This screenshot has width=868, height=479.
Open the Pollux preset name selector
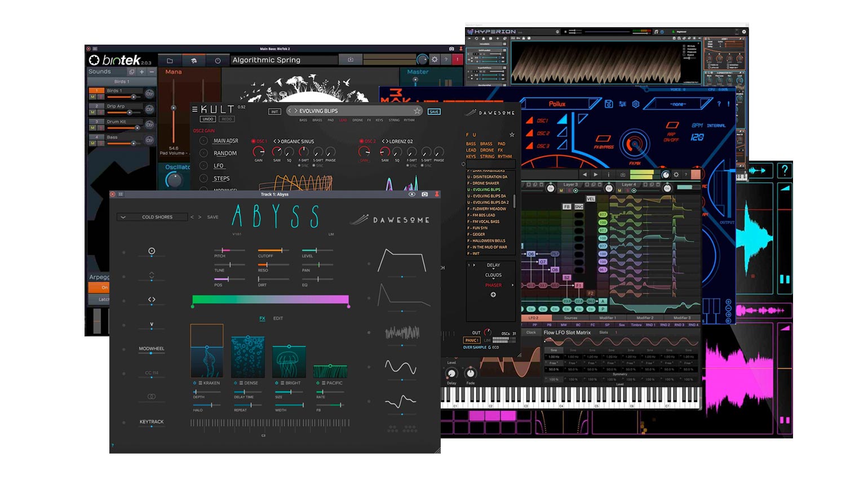(x=558, y=104)
